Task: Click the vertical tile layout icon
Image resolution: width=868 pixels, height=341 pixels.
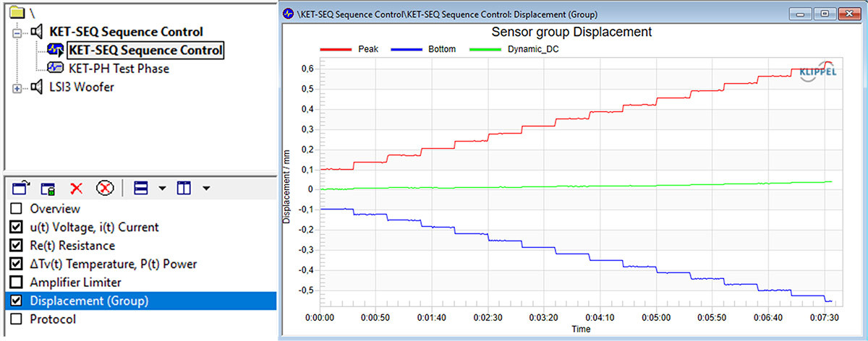Action: [184, 189]
